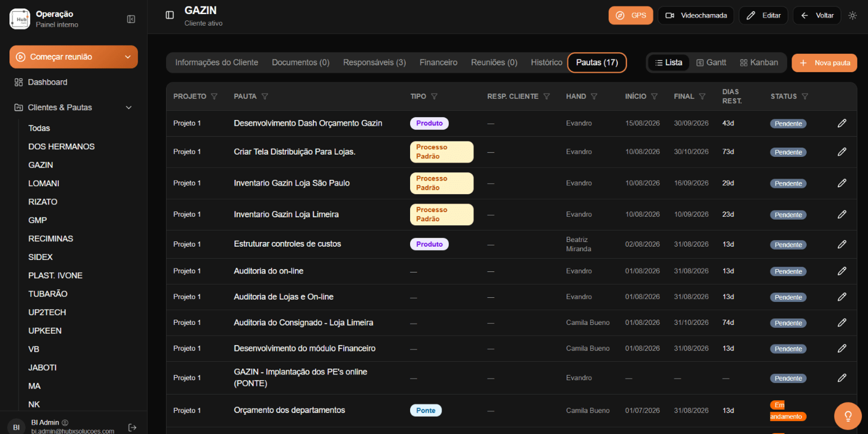Filter the PROJETO column
Viewport: 868px width, 434px height.
(x=214, y=97)
